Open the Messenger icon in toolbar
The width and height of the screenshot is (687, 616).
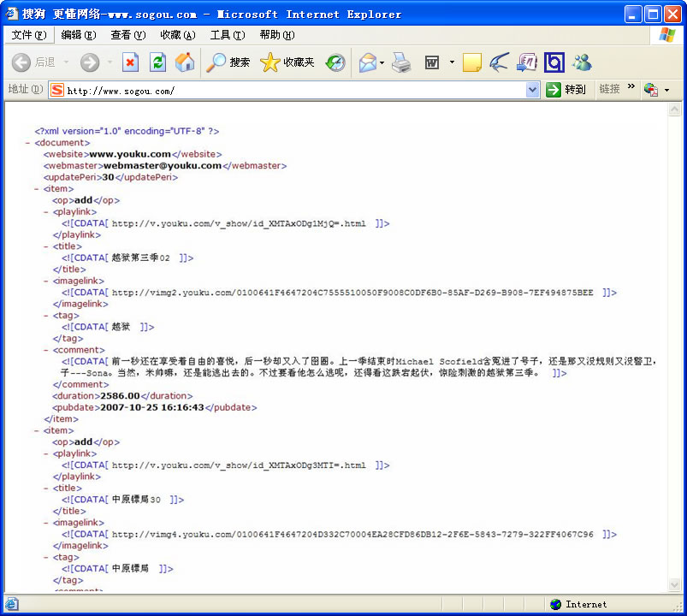(582, 62)
